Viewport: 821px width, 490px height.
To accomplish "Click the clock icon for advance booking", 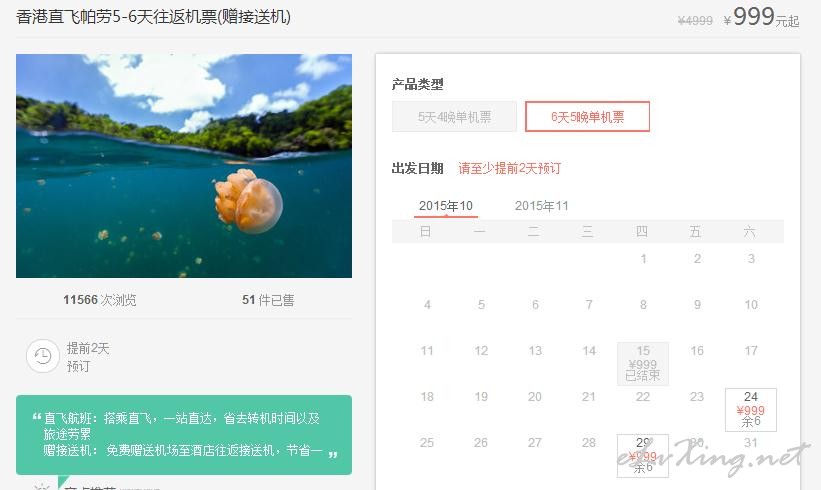I will point(43,356).
